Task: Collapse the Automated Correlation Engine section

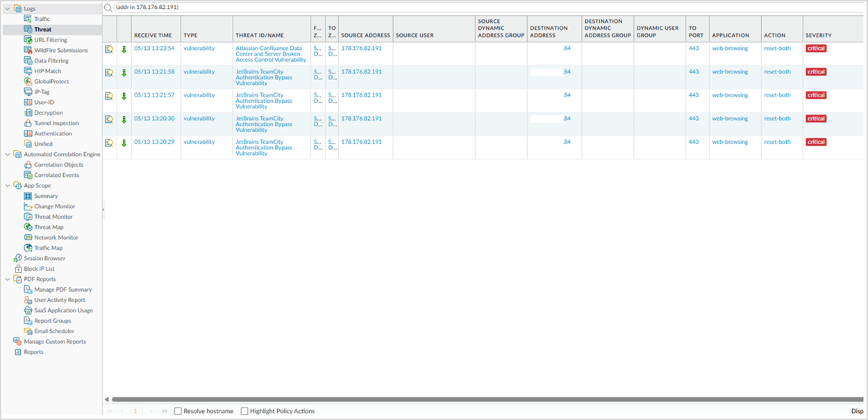Action: (8, 154)
